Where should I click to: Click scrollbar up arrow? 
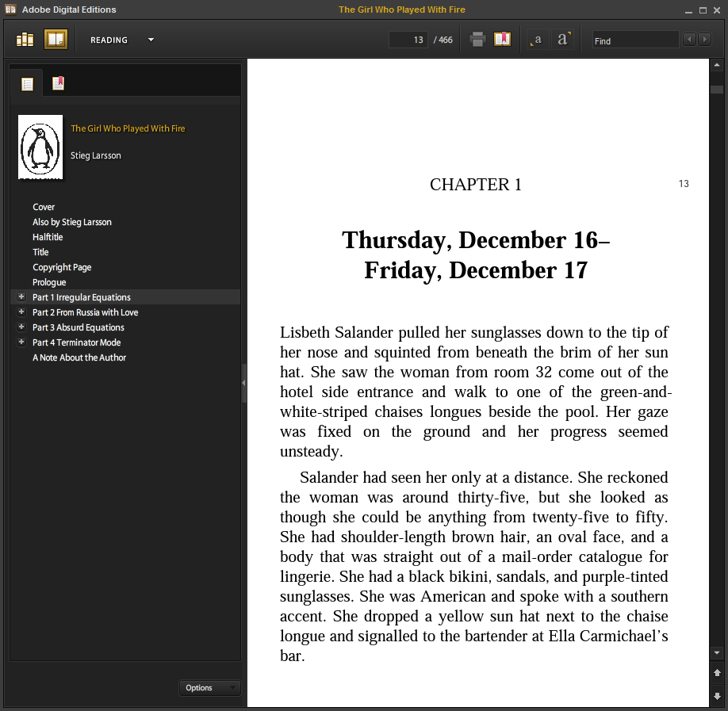tap(717, 66)
